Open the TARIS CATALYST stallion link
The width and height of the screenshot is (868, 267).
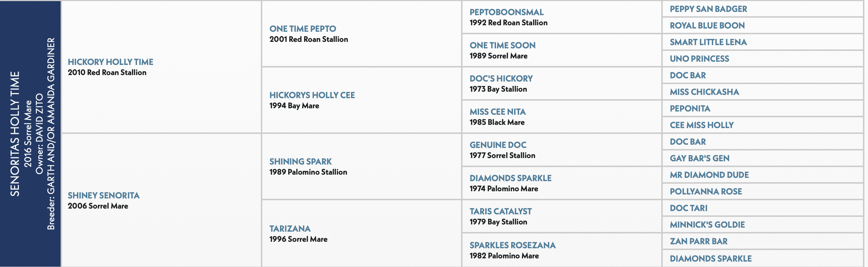[x=501, y=211]
